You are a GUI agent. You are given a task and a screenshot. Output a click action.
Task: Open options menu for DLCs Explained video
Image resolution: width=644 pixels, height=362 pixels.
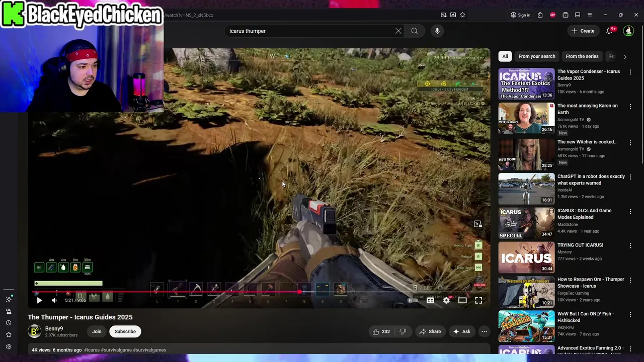[630, 211]
